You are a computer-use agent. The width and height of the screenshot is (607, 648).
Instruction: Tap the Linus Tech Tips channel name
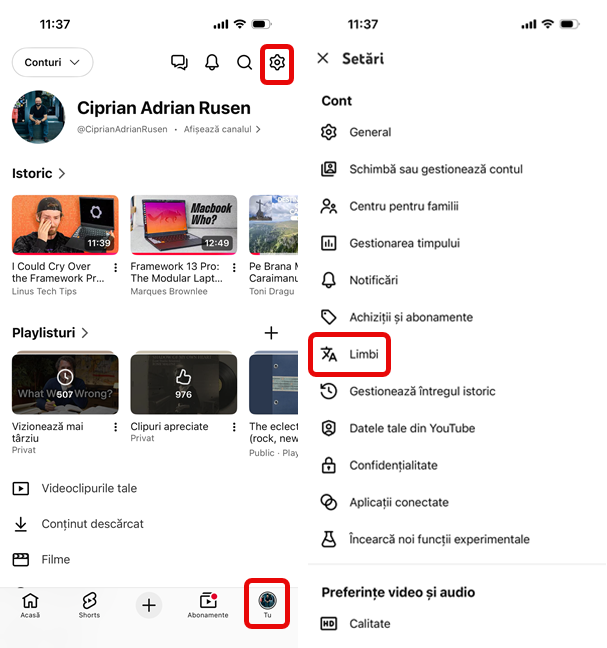44,291
